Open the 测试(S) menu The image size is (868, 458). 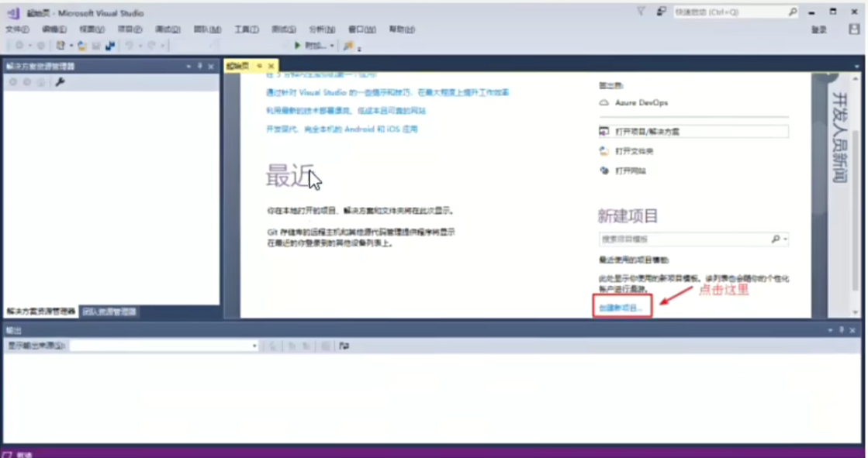pyautogui.click(x=283, y=29)
